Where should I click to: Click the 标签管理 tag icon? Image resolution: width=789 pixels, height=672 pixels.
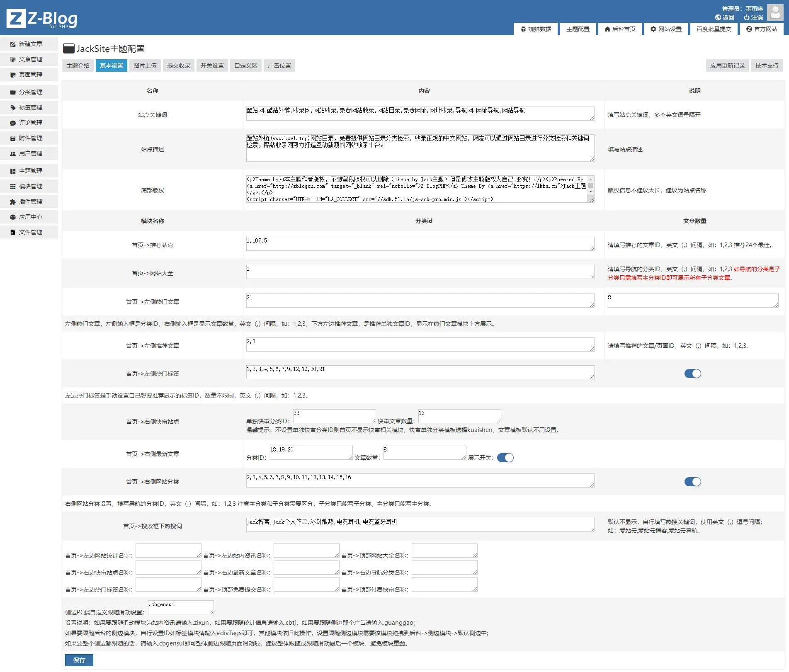pos(13,107)
